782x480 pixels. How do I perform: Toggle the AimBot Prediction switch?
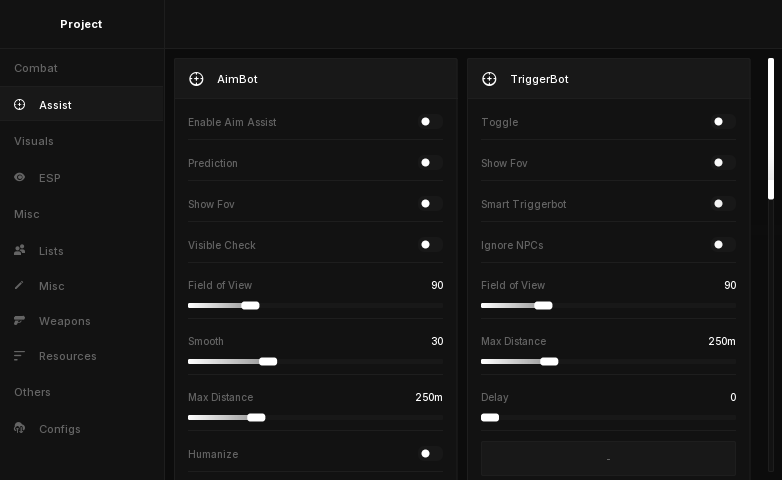point(430,163)
